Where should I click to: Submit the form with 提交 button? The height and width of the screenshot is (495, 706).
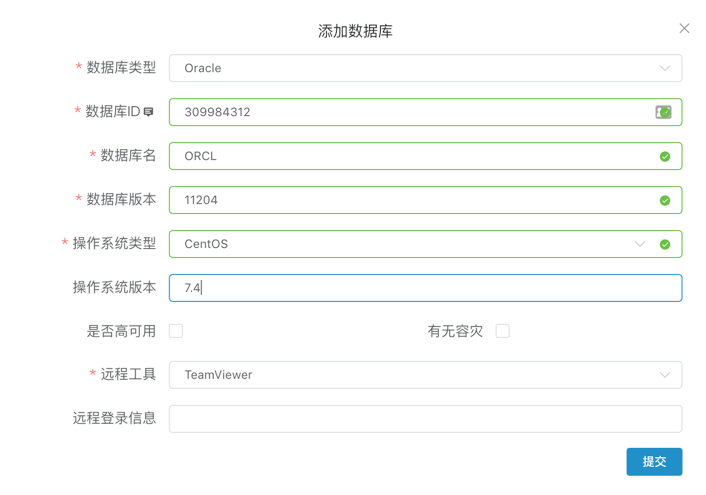click(654, 462)
